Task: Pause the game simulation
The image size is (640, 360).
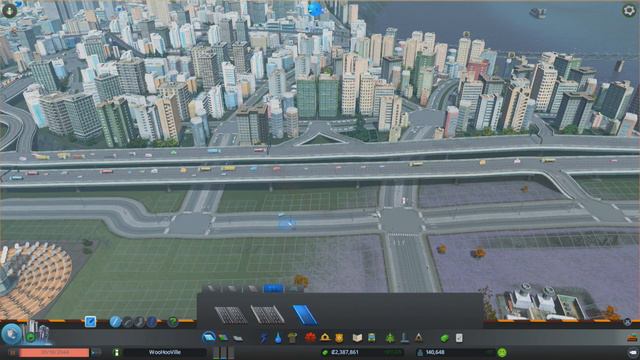Action: point(12,352)
